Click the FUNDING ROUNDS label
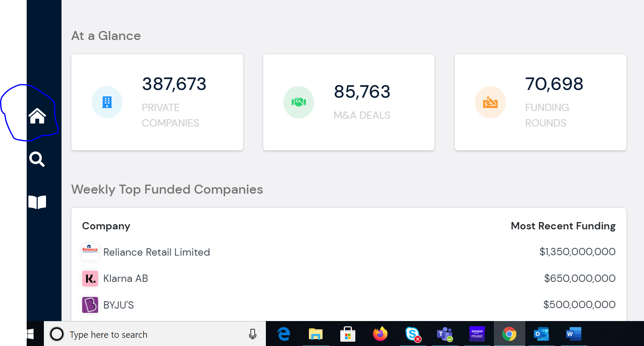Image resolution: width=644 pixels, height=346 pixels. point(547,115)
